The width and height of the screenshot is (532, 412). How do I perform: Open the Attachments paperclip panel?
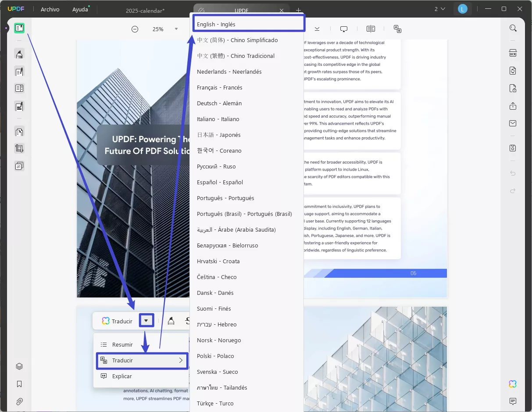point(19,401)
